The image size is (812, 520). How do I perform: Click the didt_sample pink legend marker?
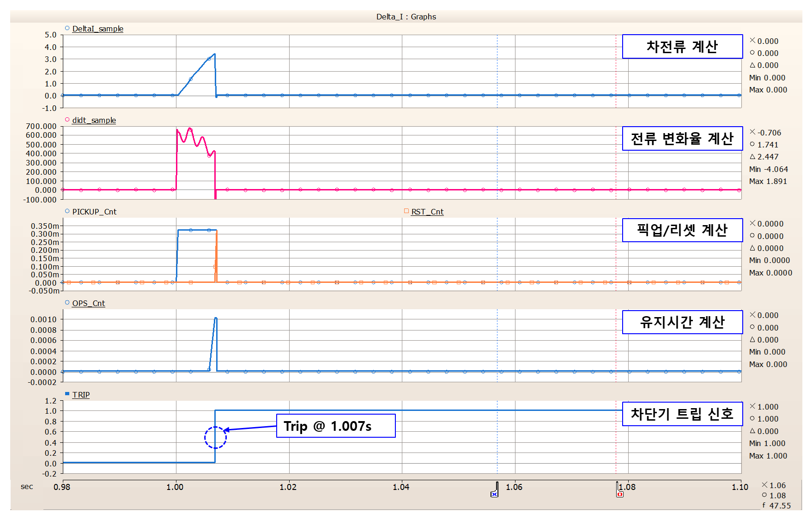[67, 120]
